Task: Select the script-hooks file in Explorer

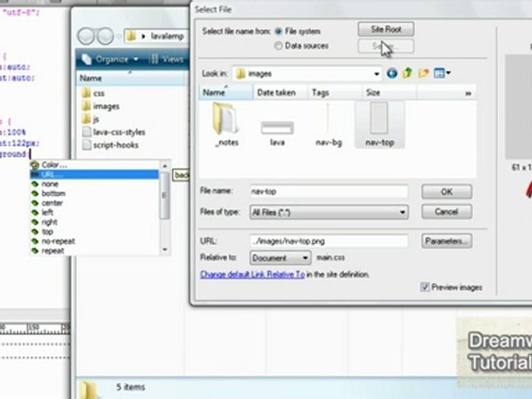Action: point(110,145)
